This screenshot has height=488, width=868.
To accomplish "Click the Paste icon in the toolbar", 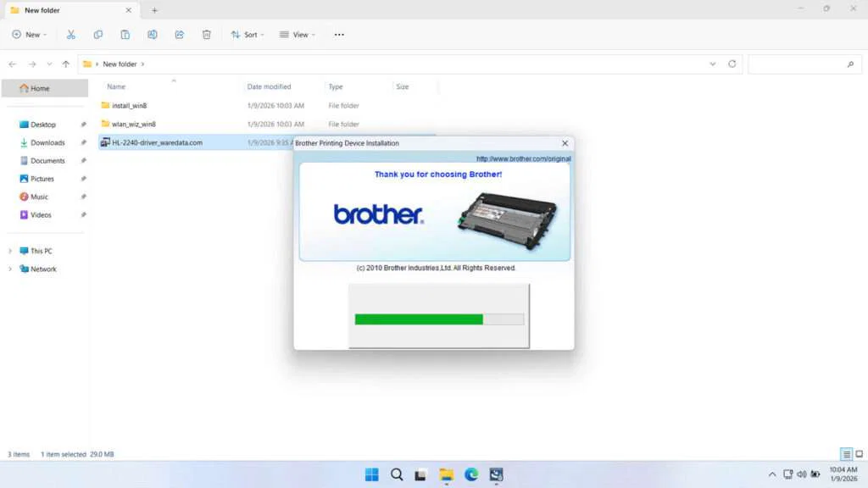I will [125, 34].
